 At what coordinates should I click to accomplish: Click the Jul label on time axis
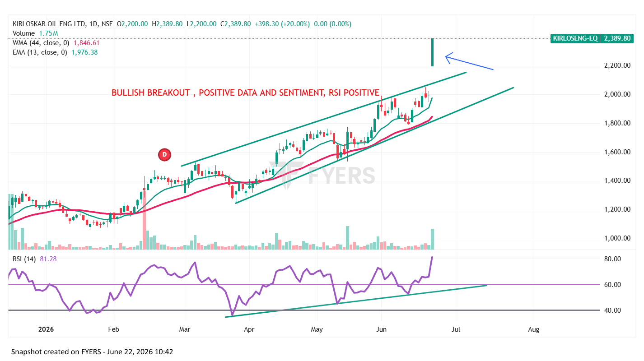[x=456, y=329]
